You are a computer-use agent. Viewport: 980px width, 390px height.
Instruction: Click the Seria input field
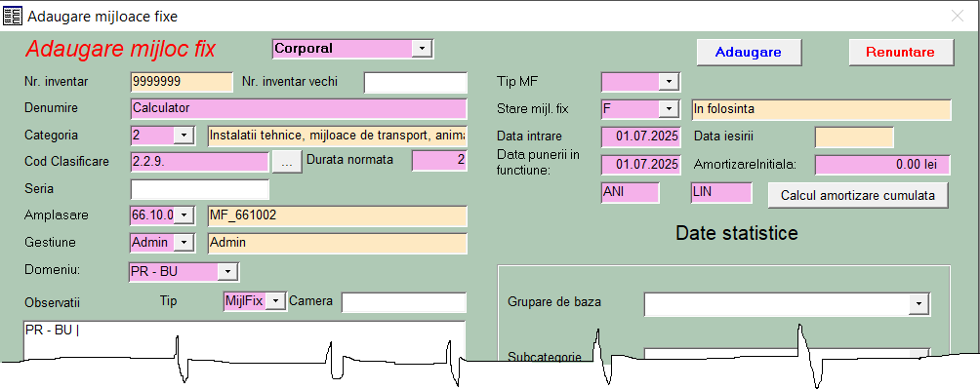click(199, 189)
